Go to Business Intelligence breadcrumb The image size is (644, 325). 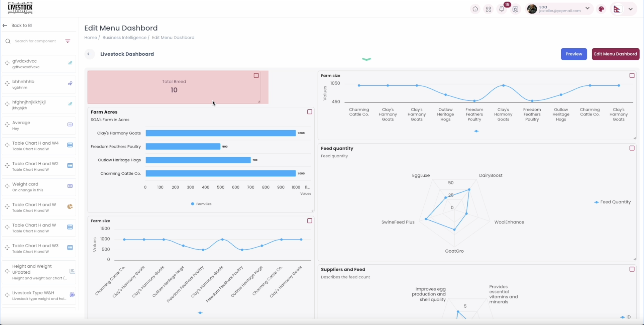[124, 38]
